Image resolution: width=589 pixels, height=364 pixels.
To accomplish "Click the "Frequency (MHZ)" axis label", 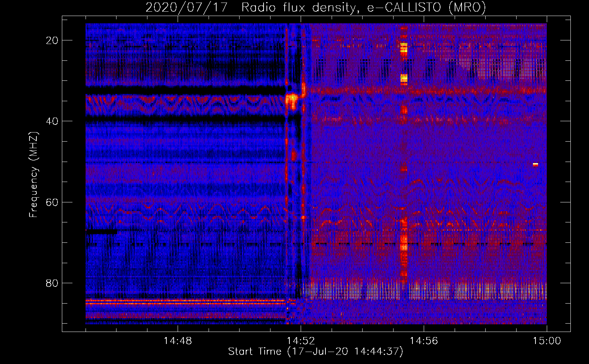I will tap(33, 175).
